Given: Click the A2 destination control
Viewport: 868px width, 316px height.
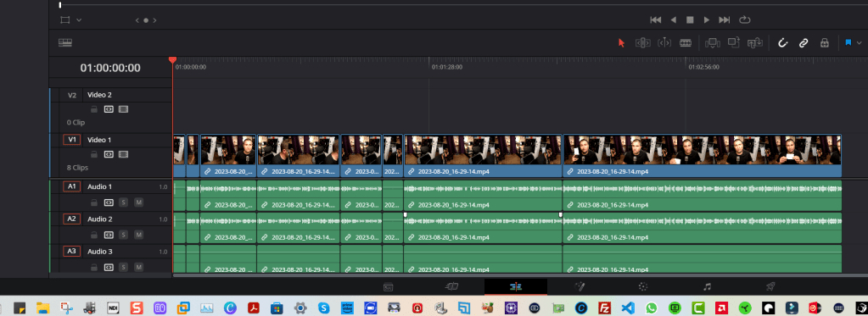Looking at the screenshot, I should (72, 219).
